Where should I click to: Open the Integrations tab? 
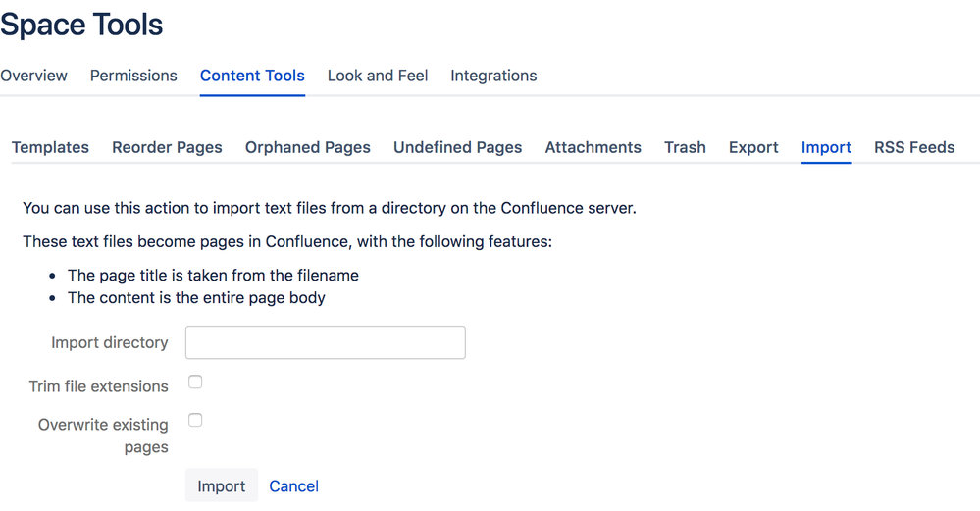click(493, 76)
